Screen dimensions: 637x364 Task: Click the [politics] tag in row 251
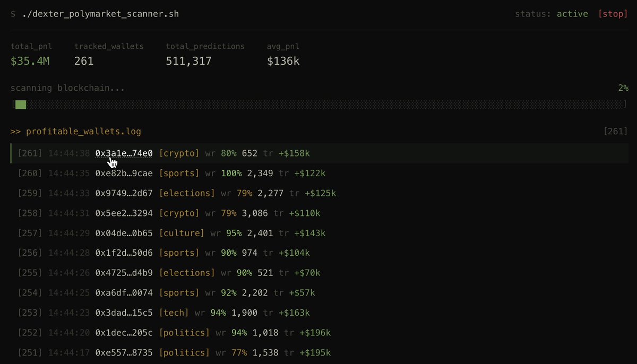tap(184, 352)
